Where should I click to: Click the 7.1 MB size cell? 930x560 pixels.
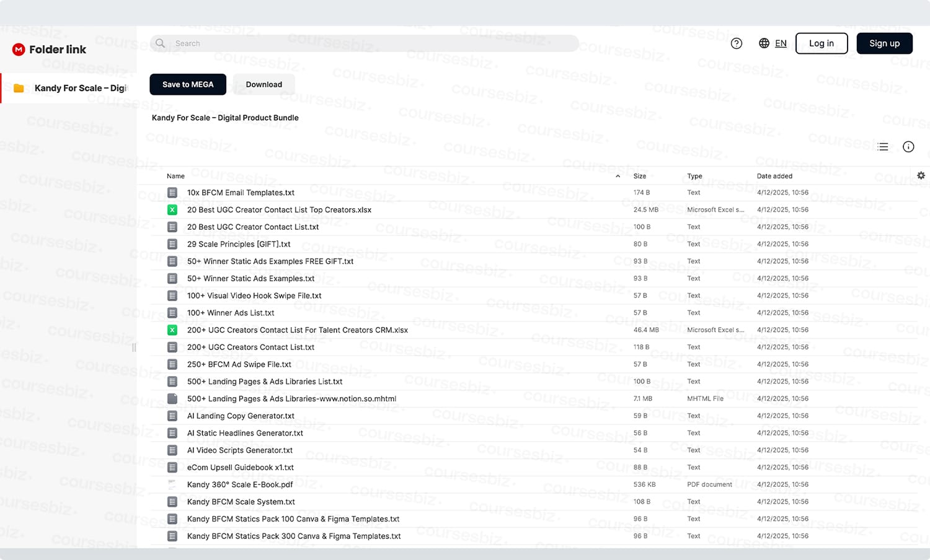(x=643, y=399)
